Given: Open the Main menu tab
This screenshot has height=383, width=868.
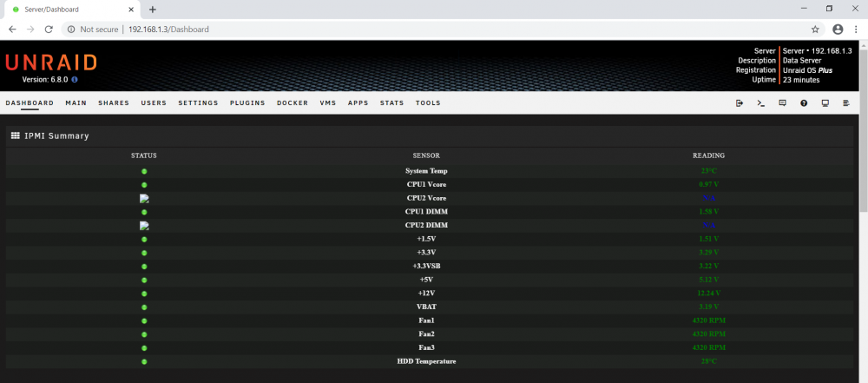Looking at the screenshot, I should click(x=76, y=103).
